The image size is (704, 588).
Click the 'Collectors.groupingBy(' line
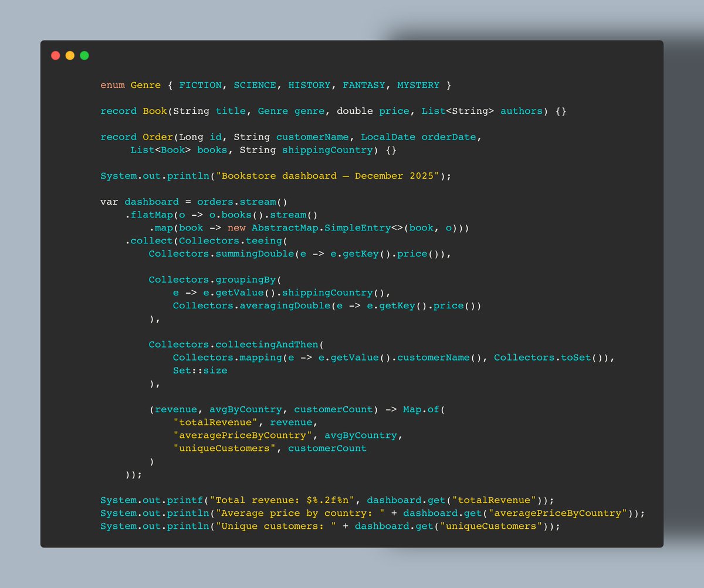(x=215, y=280)
